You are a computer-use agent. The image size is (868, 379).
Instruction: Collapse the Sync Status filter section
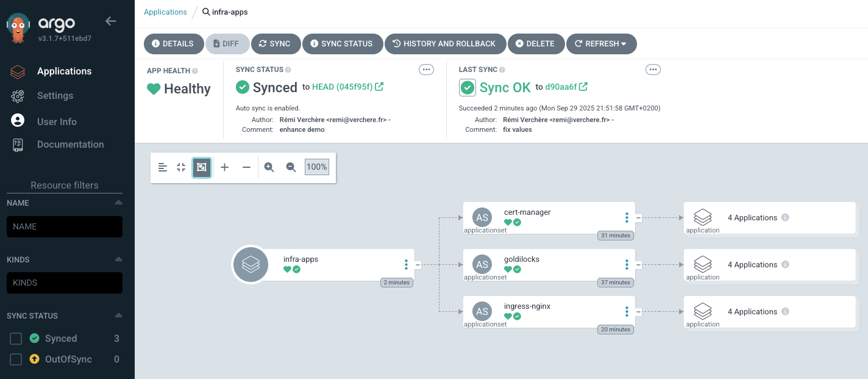tap(118, 316)
